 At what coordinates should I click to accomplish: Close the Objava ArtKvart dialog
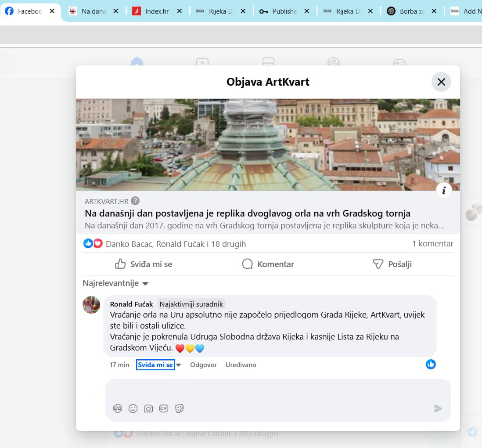point(441,82)
